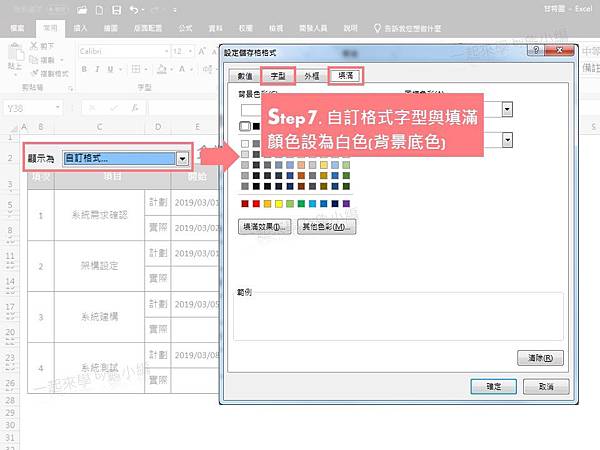Click the Font Color letter A icon
The image size is (600, 450).
pyautogui.click(x=182, y=69)
